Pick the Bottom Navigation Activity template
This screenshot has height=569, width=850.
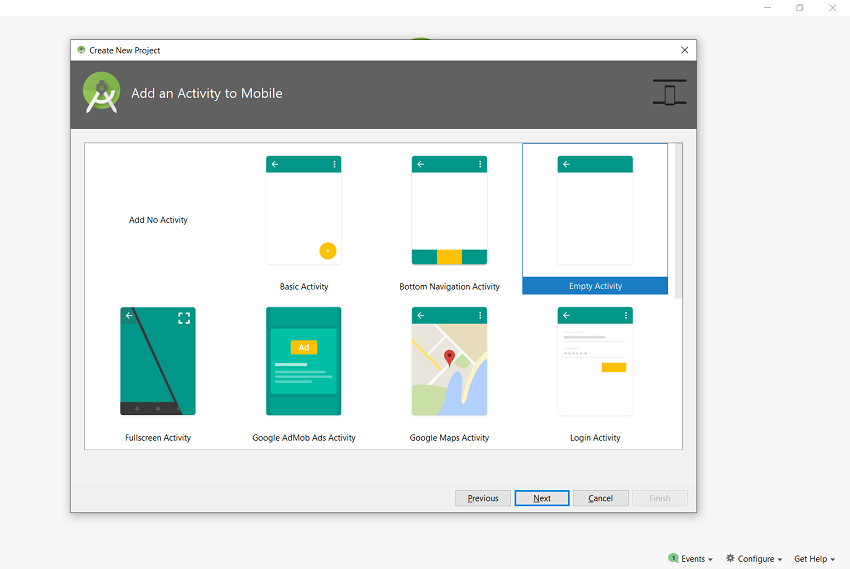[449, 210]
